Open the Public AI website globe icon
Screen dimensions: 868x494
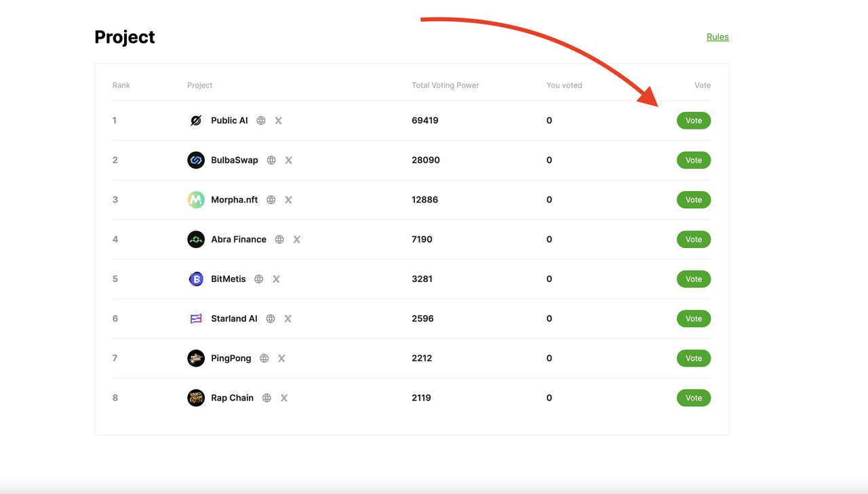pos(261,121)
